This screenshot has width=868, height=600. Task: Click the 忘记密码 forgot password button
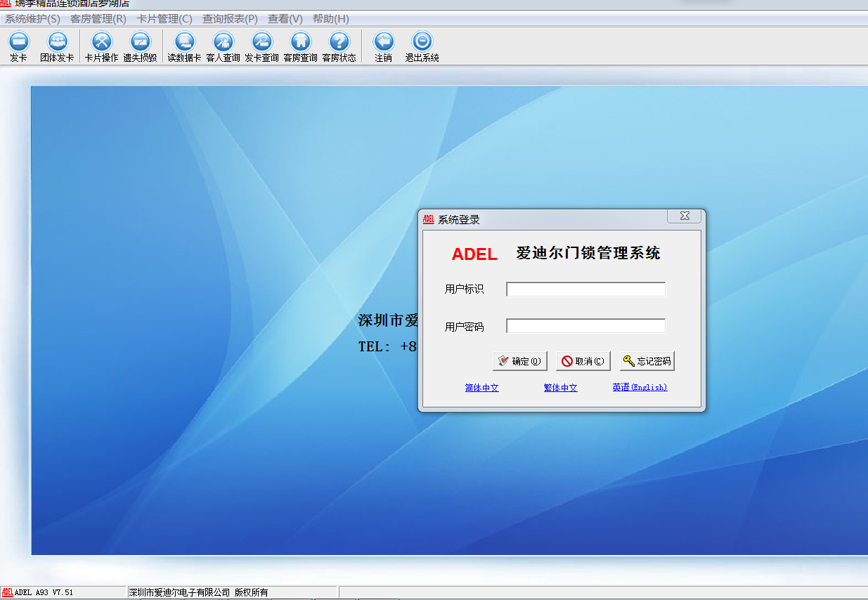pyautogui.click(x=647, y=361)
